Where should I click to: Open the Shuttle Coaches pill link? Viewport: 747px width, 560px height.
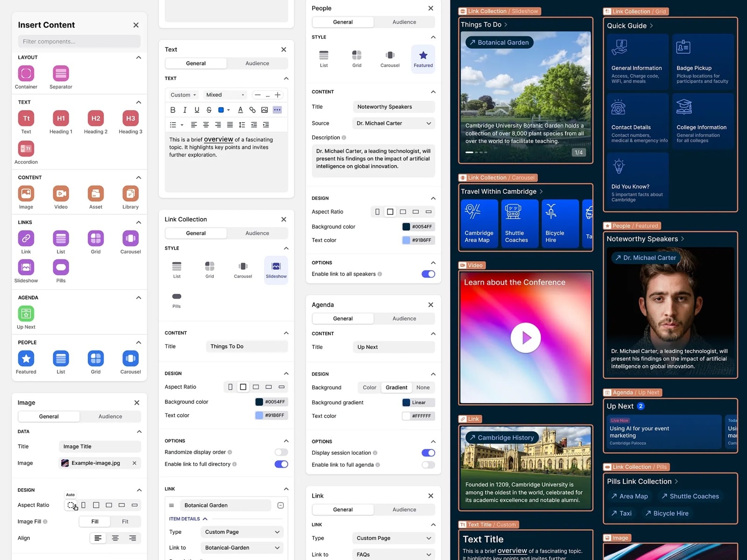click(x=690, y=496)
